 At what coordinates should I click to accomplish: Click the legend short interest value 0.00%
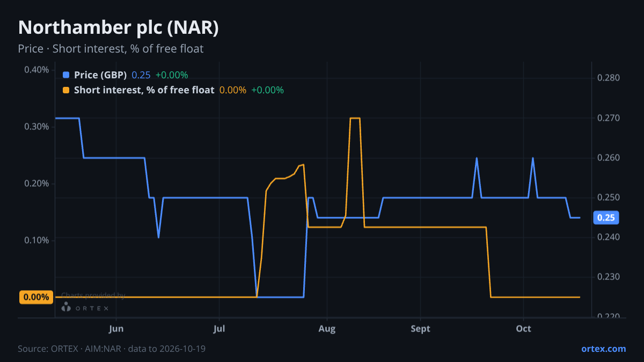tap(232, 90)
